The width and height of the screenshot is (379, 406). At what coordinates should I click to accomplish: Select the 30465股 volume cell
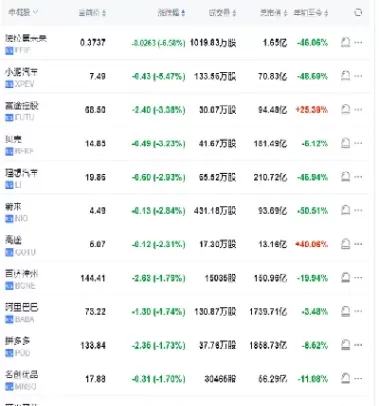[220, 379]
